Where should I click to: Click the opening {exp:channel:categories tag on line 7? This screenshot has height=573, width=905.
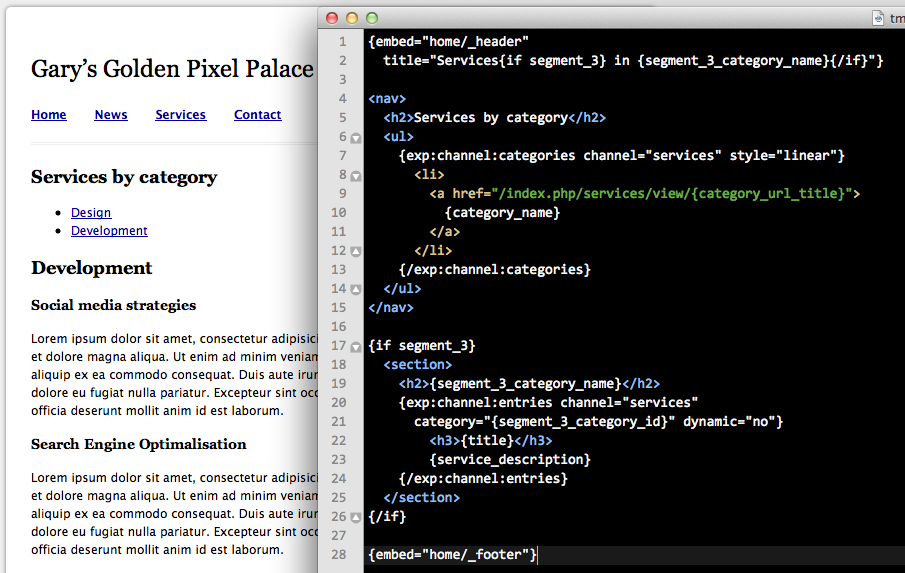[622, 156]
